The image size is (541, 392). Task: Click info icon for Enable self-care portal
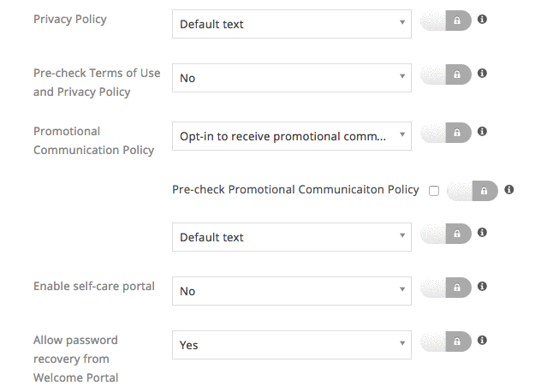coord(482,286)
